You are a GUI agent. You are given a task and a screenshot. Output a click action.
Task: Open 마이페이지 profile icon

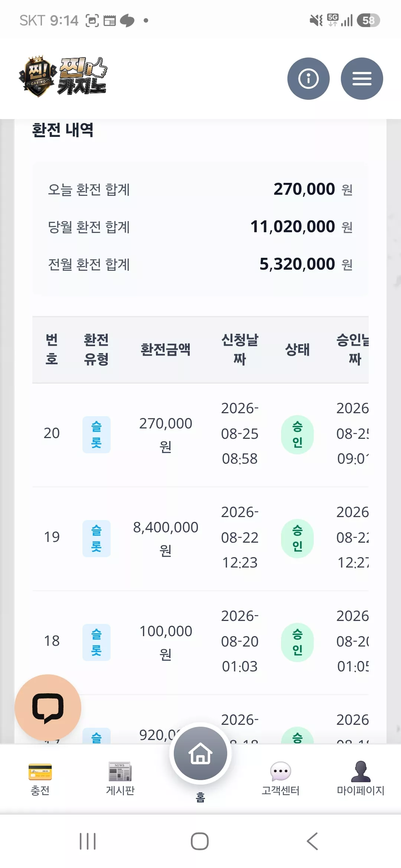361,771
